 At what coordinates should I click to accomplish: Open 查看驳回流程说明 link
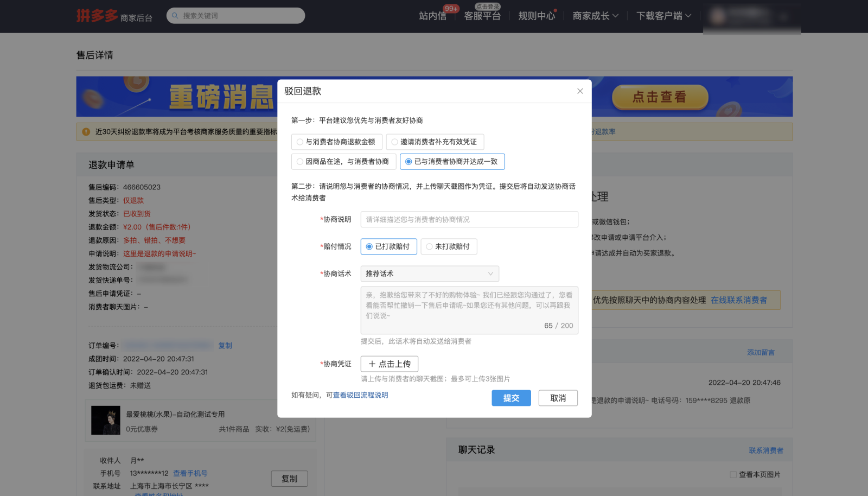(x=360, y=395)
